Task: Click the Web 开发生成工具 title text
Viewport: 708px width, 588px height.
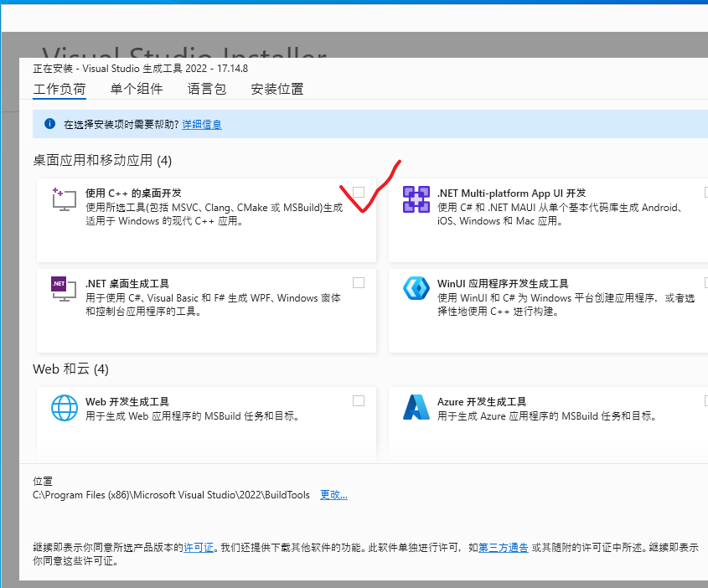Action: click(127, 401)
